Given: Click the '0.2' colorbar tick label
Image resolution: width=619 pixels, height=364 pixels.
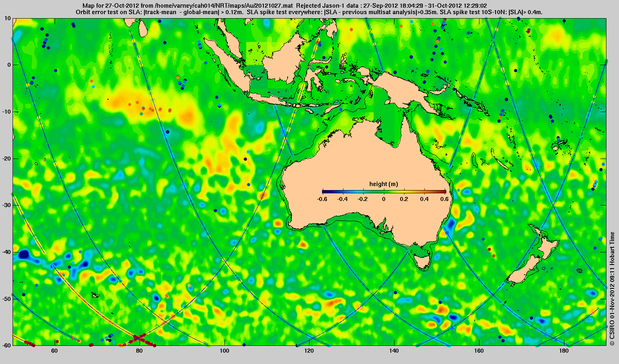Looking at the screenshot, I should tap(404, 199).
